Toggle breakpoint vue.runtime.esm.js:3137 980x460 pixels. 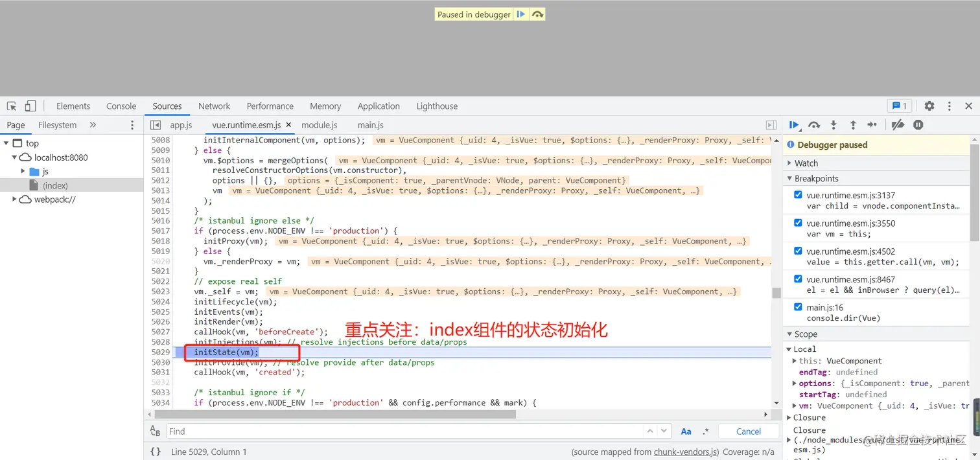[x=798, y=195]
